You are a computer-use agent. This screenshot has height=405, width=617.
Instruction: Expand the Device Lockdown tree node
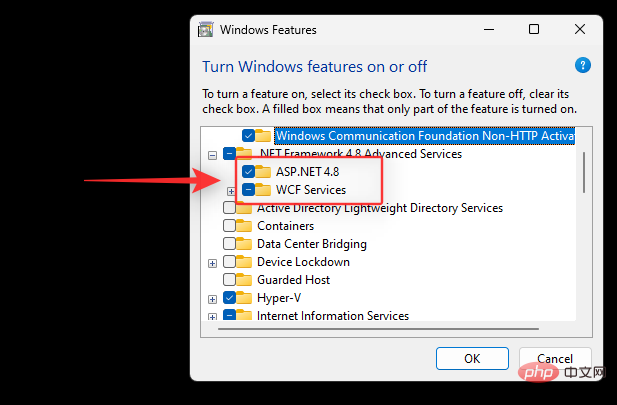(x=213, y=262)
